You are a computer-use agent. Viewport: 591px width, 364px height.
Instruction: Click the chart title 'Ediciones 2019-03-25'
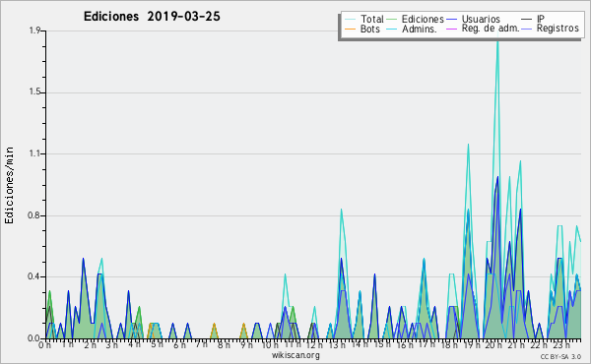point(152,17)
